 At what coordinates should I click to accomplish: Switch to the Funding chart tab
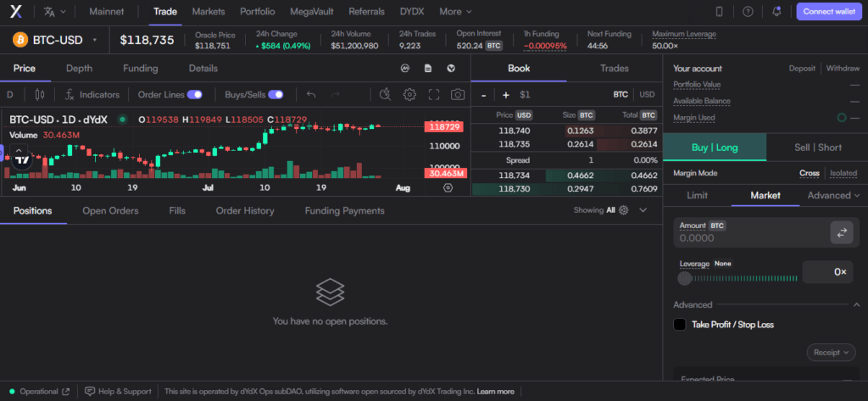coord(140,69)
